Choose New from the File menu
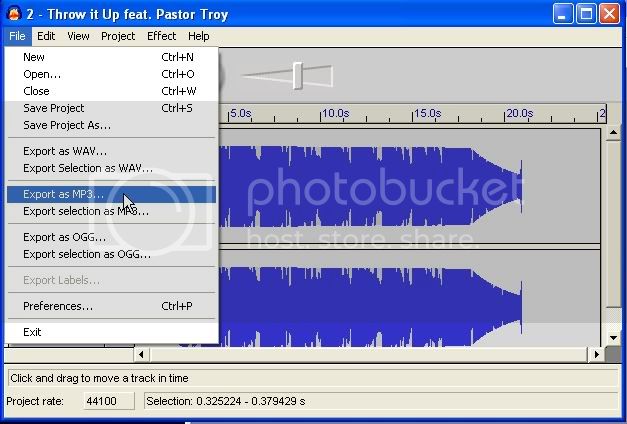 [34, 57]
